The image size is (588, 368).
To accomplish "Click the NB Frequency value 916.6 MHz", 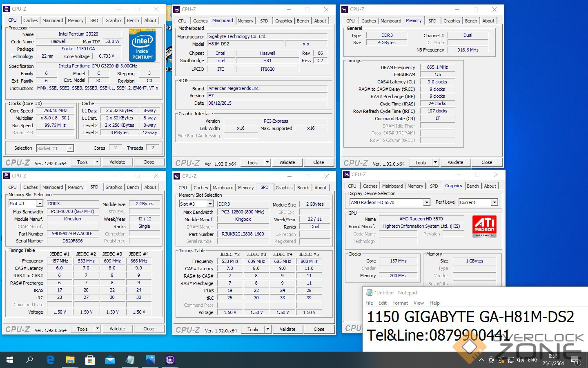I will click(468, 50).
